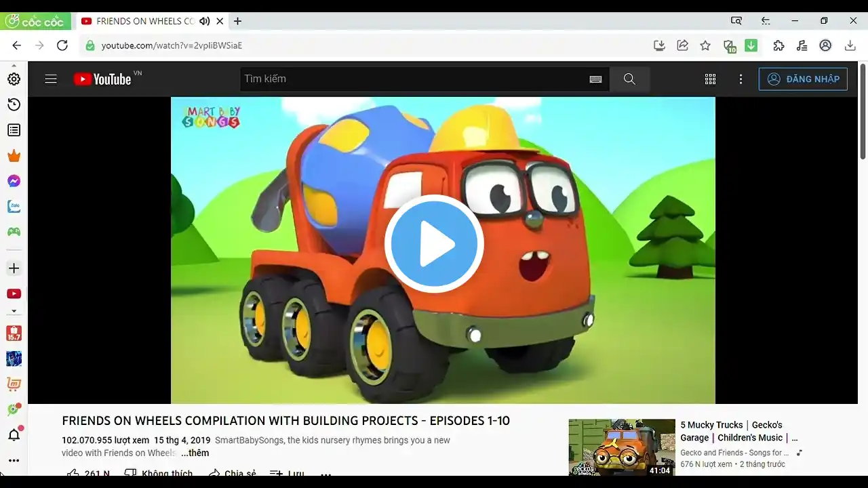Open the browser profile icon
This screenshot has height=488, width=868.
point(825,45)
